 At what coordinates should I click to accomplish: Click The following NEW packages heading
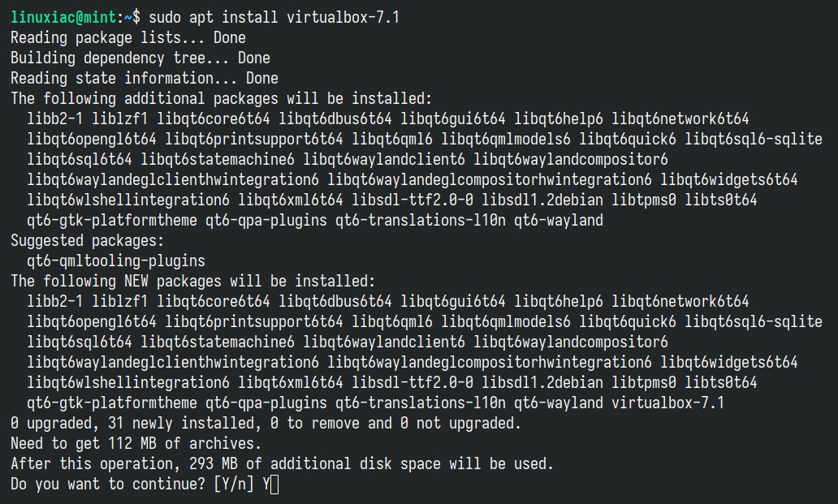click(x=193, y=282)
